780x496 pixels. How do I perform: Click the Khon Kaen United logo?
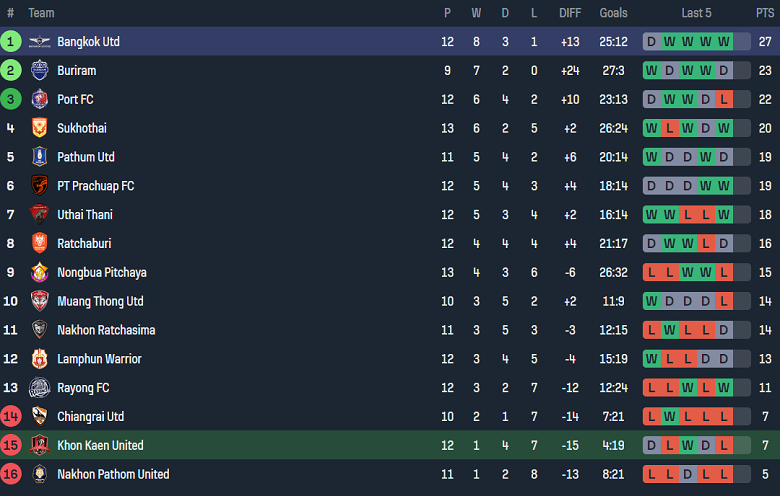tap(40, 445)
